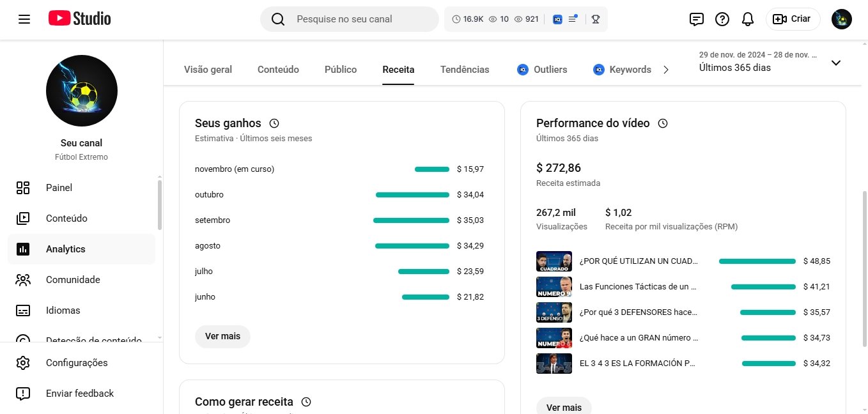This screenshot has width=868, height=414.
Task: Click the YouTube Studio logo
Action: 80,19
